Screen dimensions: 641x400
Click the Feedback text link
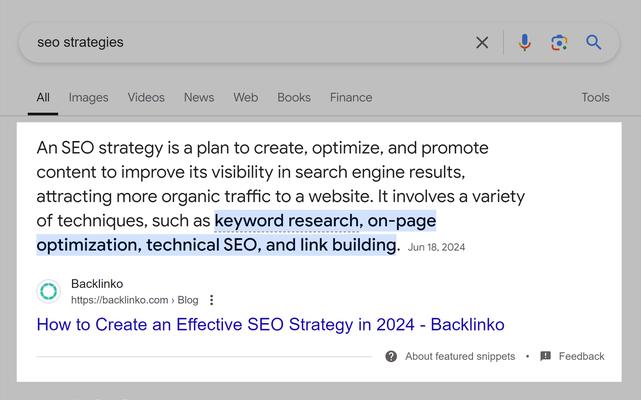click(x=581, y=356)
